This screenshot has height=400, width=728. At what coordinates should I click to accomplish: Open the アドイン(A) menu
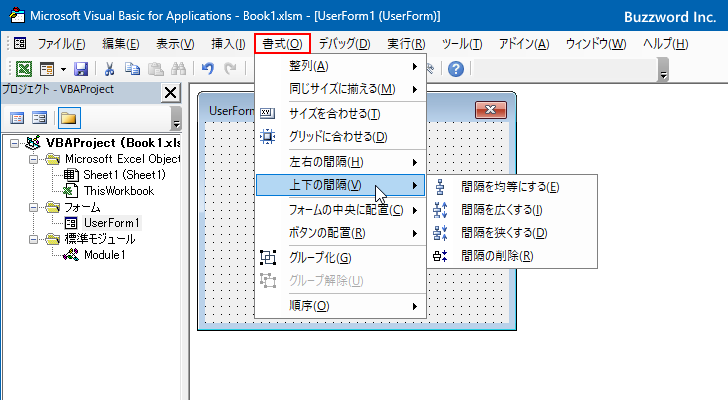(524, 44)
